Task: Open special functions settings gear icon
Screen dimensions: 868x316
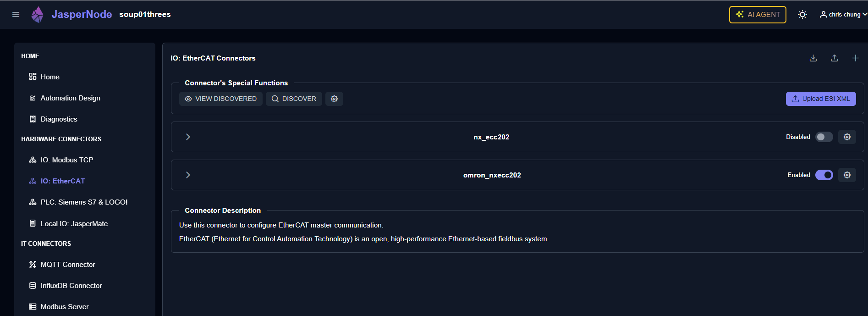Action: (x=334, y=99)
